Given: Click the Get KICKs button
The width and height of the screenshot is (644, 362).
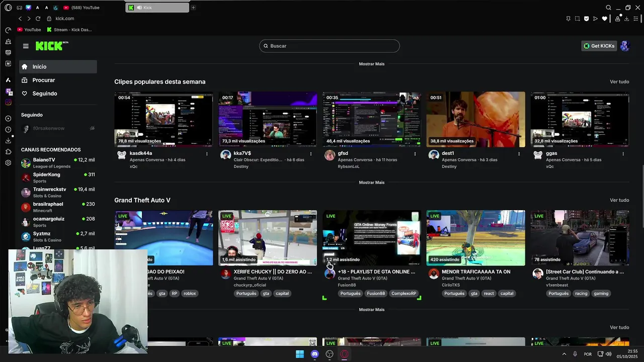Looking at the screenshot, I should click(599, 46).
